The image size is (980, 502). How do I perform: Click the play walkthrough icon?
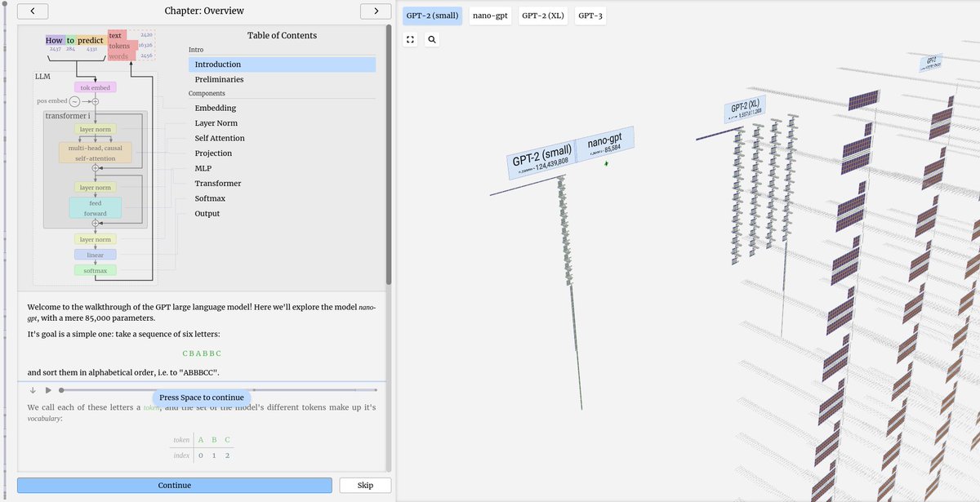(49, 390)
